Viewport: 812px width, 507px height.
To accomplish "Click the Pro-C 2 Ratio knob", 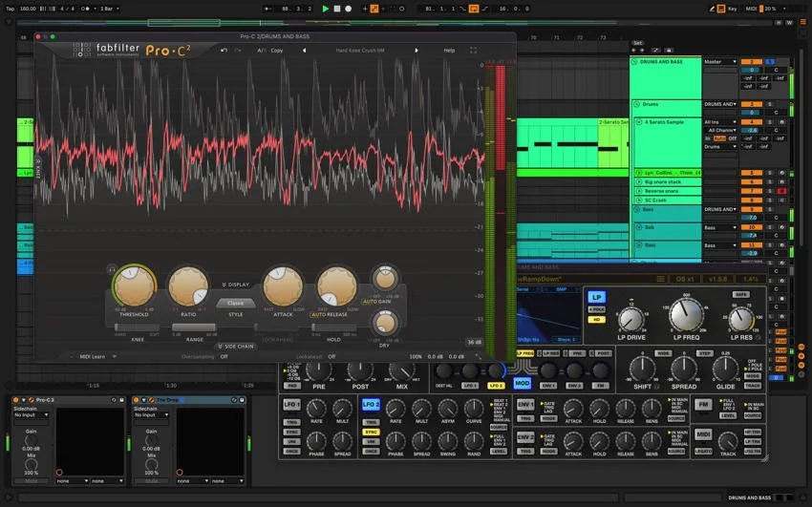I will click(188, 286).
